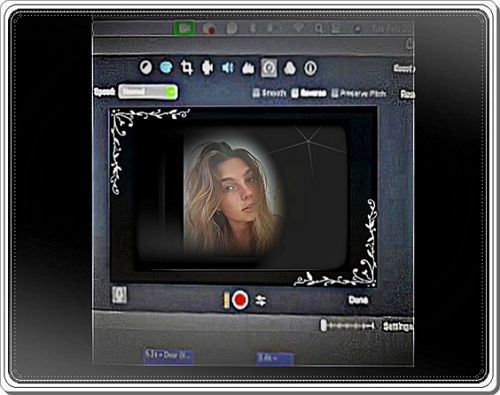The image size is (500, 395).
Task: Select the crop tool
Action: point(187,68)
